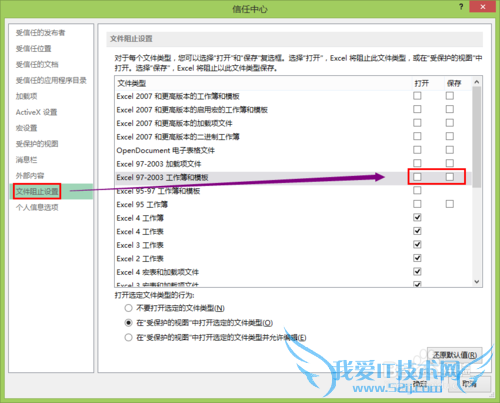Toggle 保存 for Excel 95 工作簿
Screen dimensions: 500x403
pos(450,204)
